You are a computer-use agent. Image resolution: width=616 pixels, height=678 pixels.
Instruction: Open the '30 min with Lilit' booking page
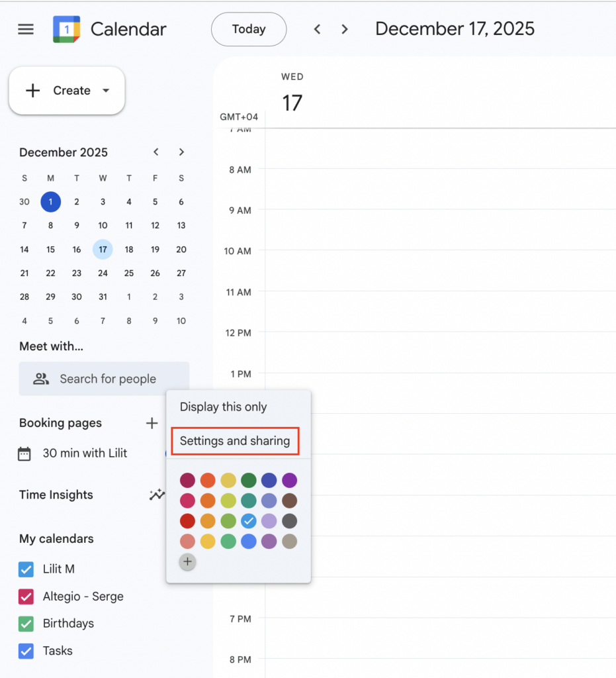click(x=85, y=454)
